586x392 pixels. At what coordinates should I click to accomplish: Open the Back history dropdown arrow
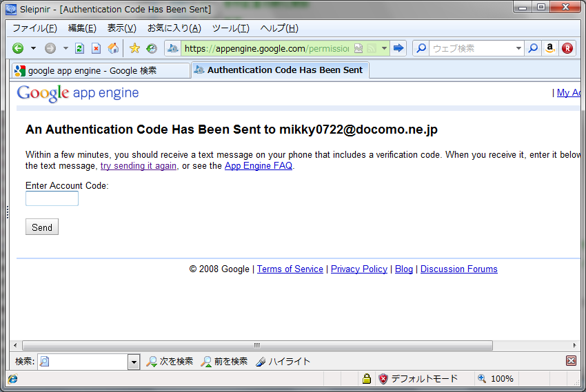click(33, 48)
